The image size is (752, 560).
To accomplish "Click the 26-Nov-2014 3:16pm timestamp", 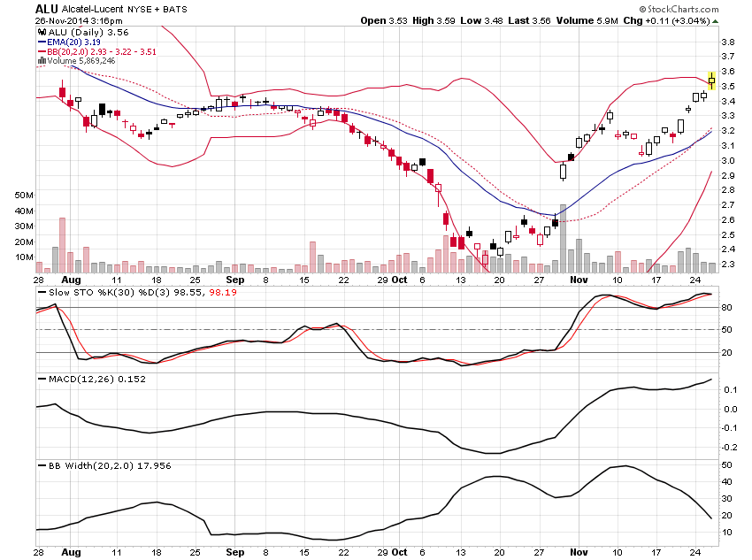I will point(79,21).
